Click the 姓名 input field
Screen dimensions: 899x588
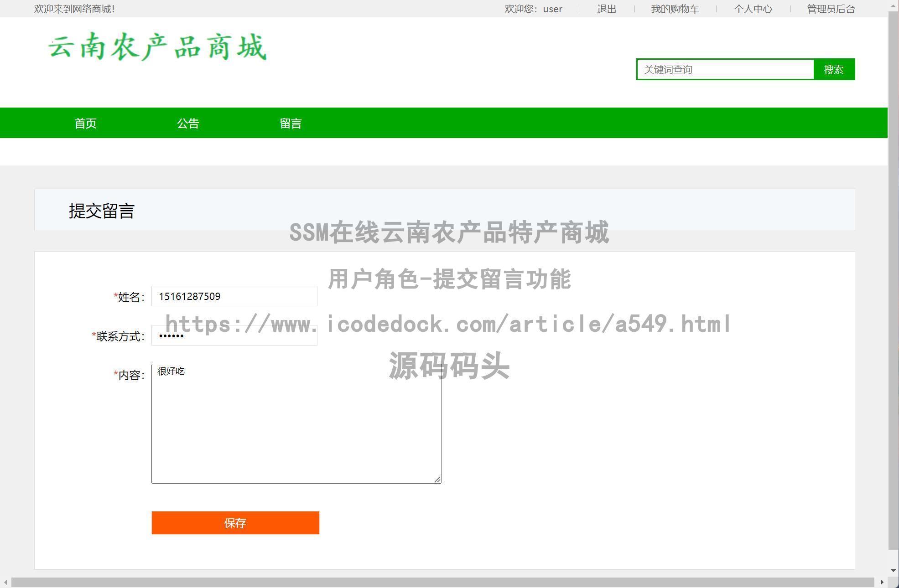coord(234,296)
